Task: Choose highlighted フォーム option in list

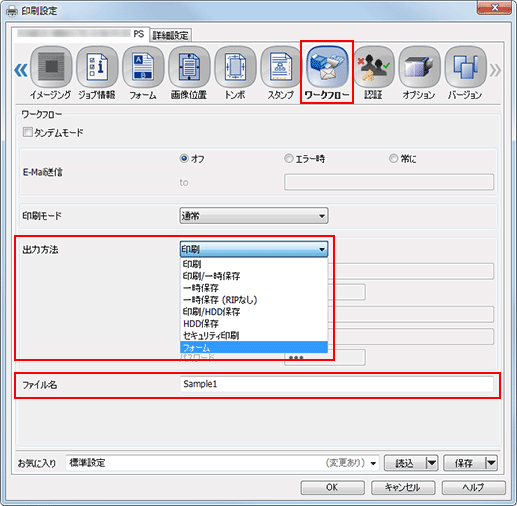Action: tap(254, 347)
